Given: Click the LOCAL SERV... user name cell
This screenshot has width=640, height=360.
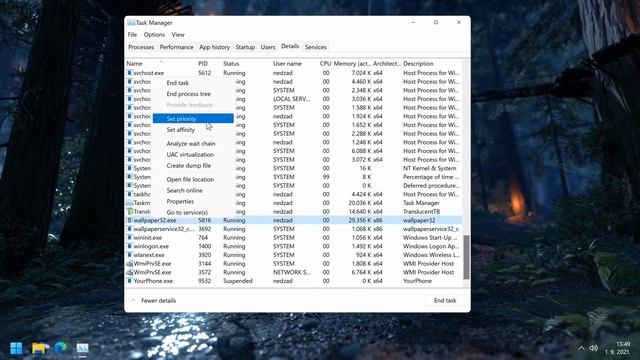Looking at the screenshot, I should (291, 99).
